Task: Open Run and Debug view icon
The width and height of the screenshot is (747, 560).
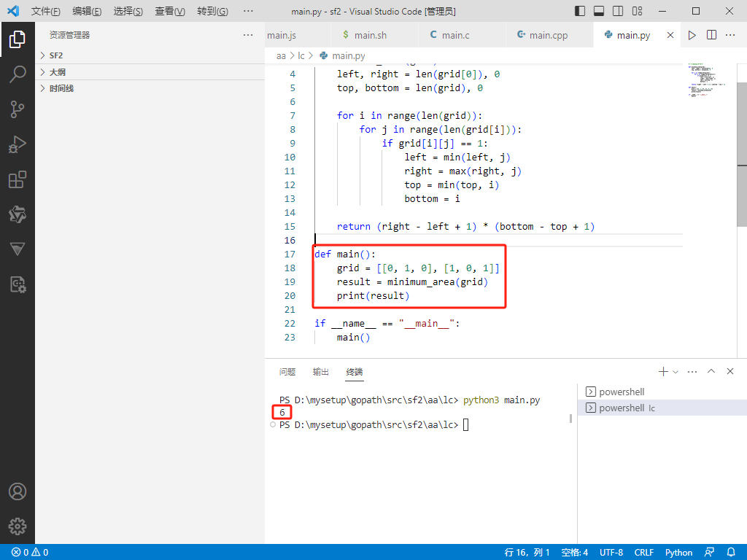Action: click(18, 144)
